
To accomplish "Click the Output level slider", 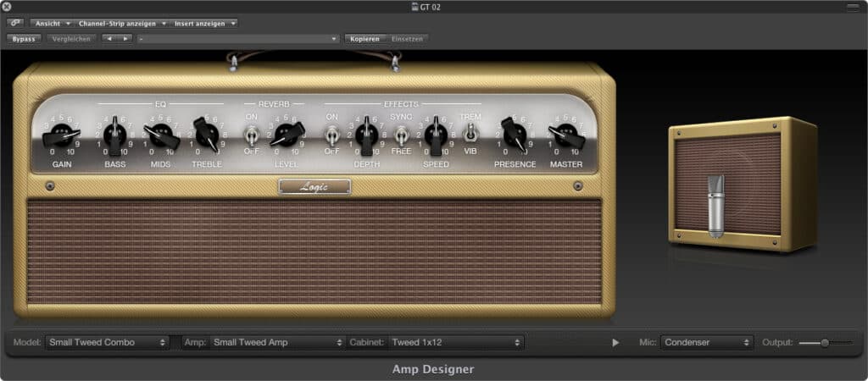I will pos(826,343).
